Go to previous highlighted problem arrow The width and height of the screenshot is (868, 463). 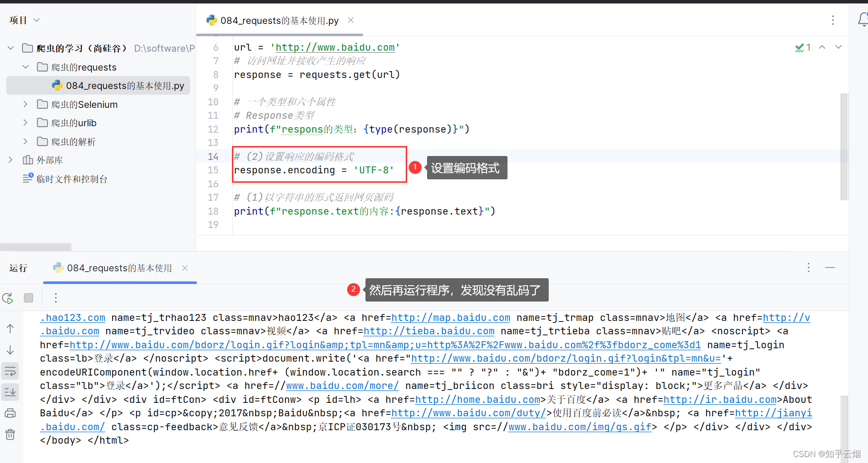[822, 47]
